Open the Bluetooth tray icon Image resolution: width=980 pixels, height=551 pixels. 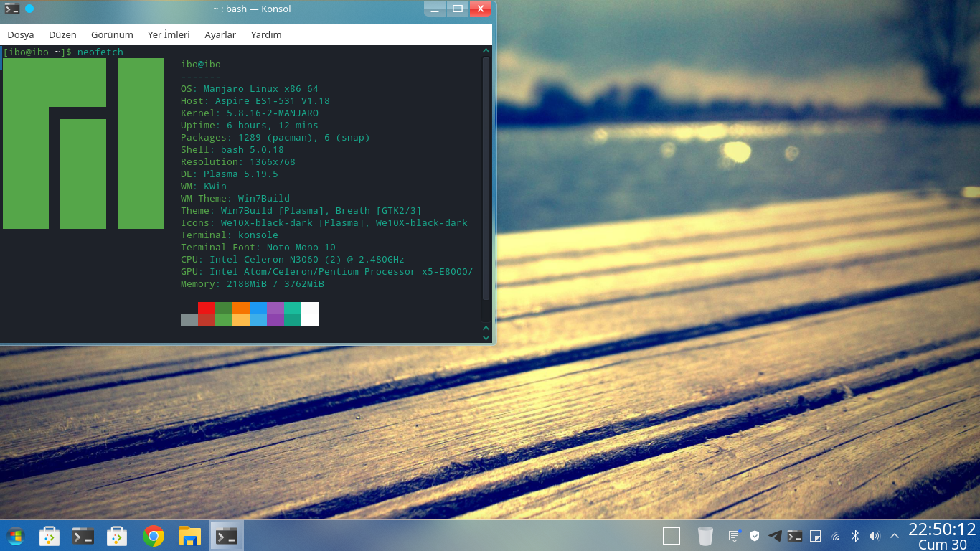(x=855, y=536)
